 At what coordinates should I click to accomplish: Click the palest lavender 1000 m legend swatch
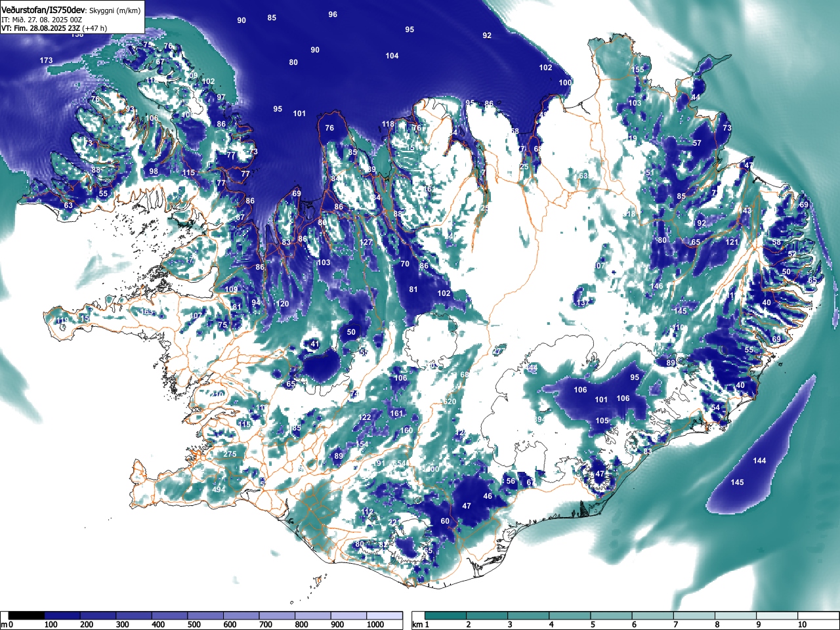(384, 616)
